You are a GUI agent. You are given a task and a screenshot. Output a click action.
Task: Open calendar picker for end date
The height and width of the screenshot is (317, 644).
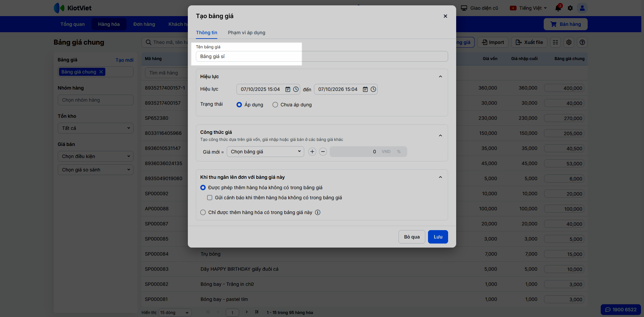[365, 89]
